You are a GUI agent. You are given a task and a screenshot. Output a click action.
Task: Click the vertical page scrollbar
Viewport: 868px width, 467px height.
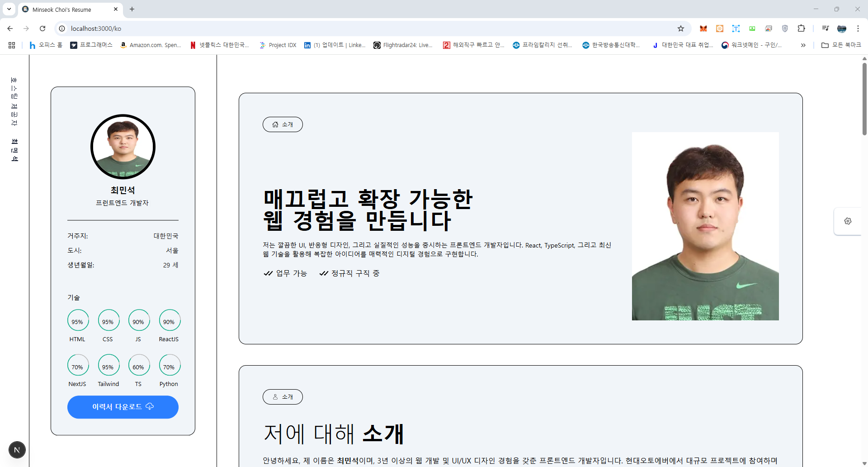click(x=864, y=98)
